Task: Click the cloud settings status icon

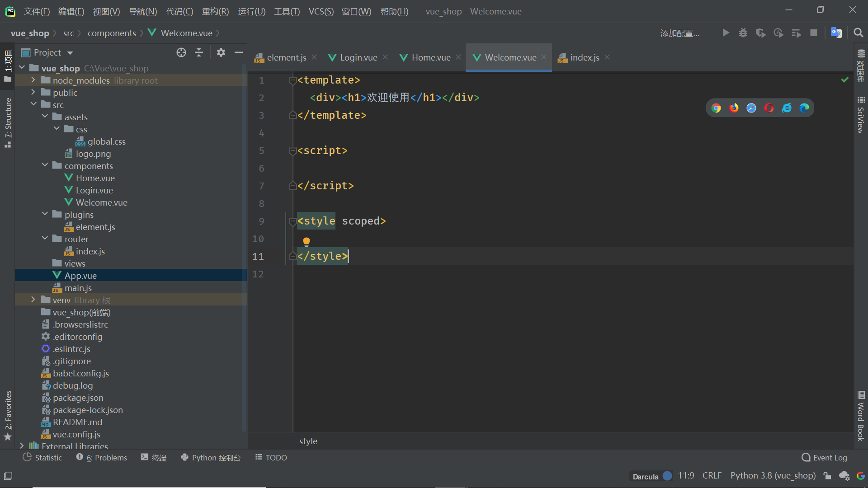Action: (x=844, y=476)
